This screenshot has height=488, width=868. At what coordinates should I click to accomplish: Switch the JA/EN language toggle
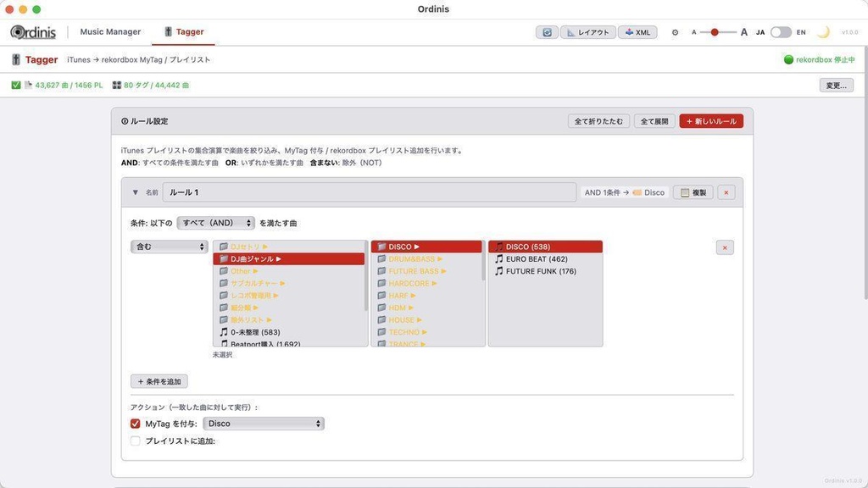pos(781,32)
